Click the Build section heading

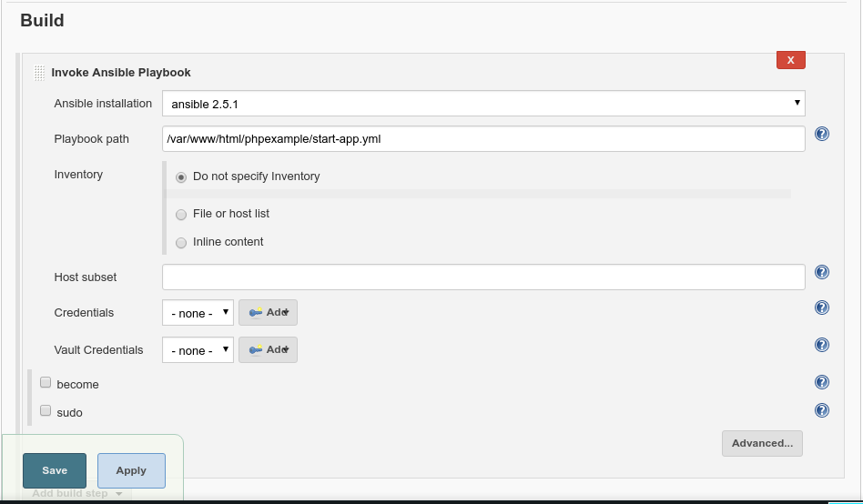pyautogui.click(x=42, y=20)
